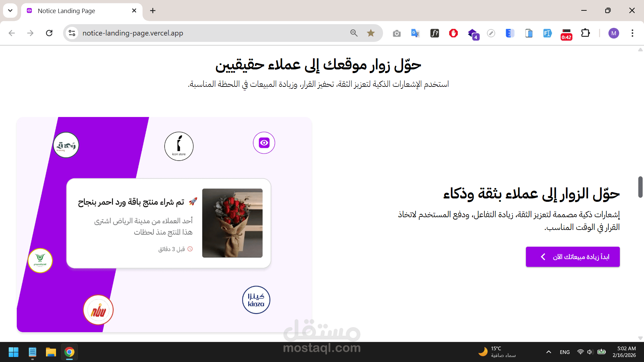644x362 pixels.
Task: Click the red shield adblock extension
Action: click(x=453, y=33)
